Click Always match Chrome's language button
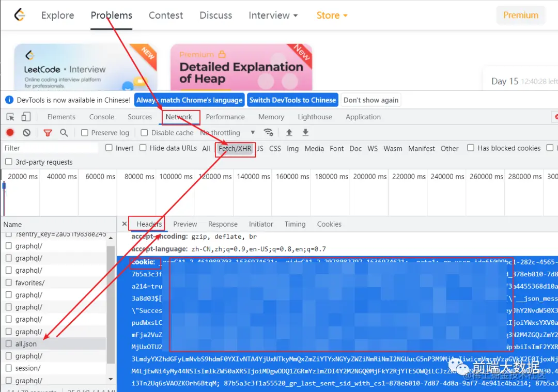558x392 pixels. pyautogui.click(x=189, y=100)
